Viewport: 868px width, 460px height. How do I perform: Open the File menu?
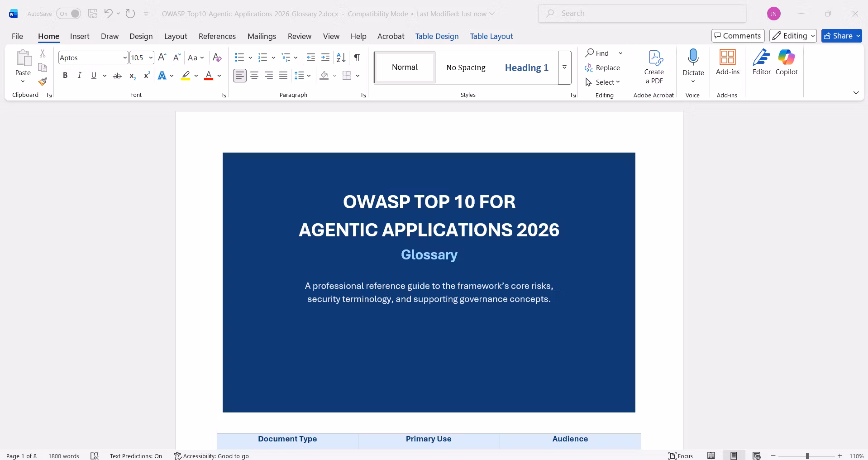pyautogui.click(x=17, y=36)
